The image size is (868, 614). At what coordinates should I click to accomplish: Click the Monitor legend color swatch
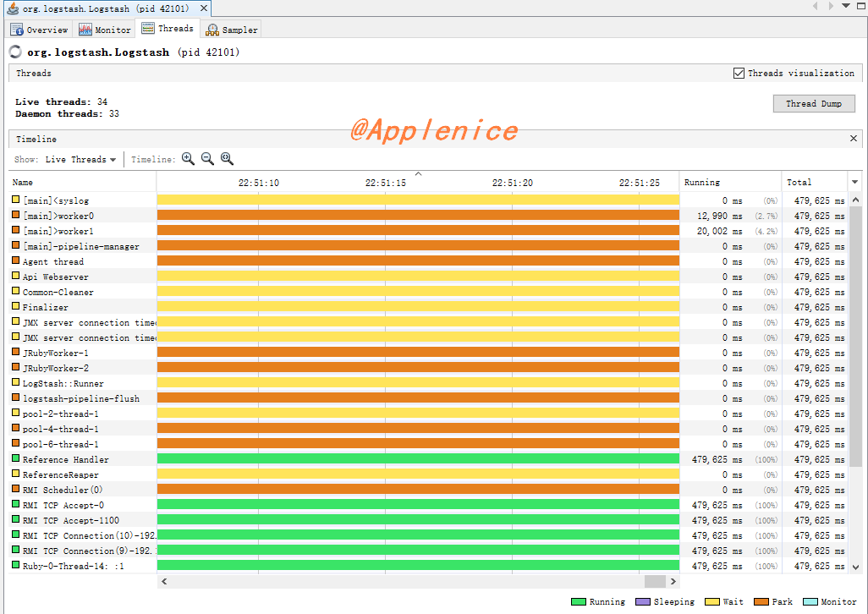(810, 602)
